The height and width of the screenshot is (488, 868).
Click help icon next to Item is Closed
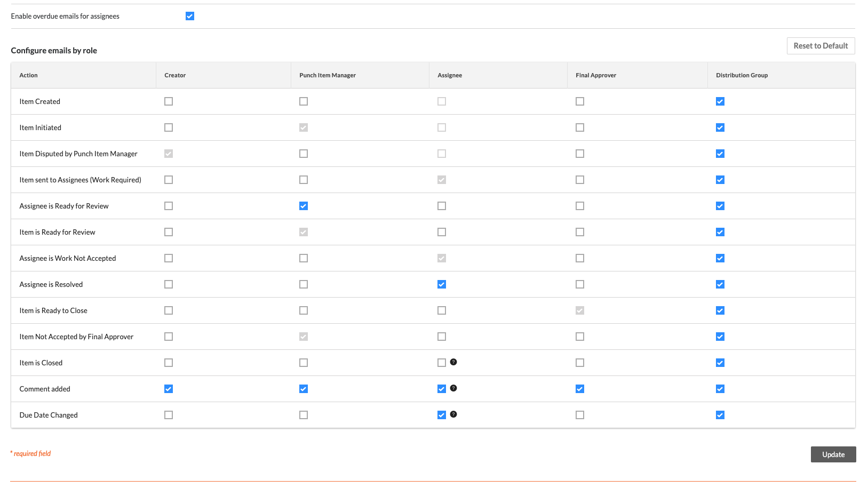click(453, 362)
